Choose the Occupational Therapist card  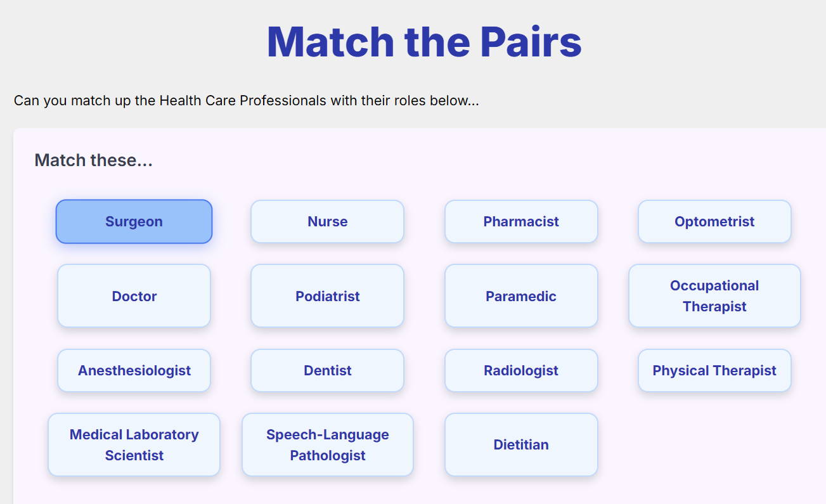(x=714, y=296)
